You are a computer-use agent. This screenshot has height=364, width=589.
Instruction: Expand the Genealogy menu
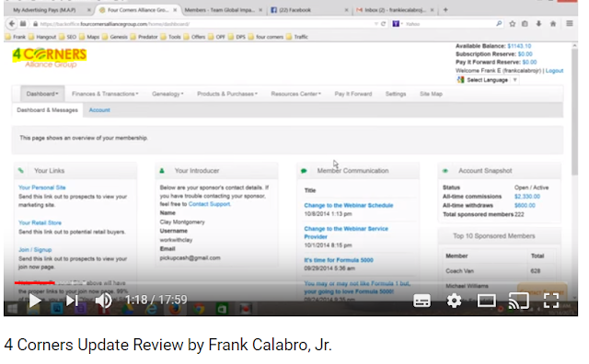(167, 94)
